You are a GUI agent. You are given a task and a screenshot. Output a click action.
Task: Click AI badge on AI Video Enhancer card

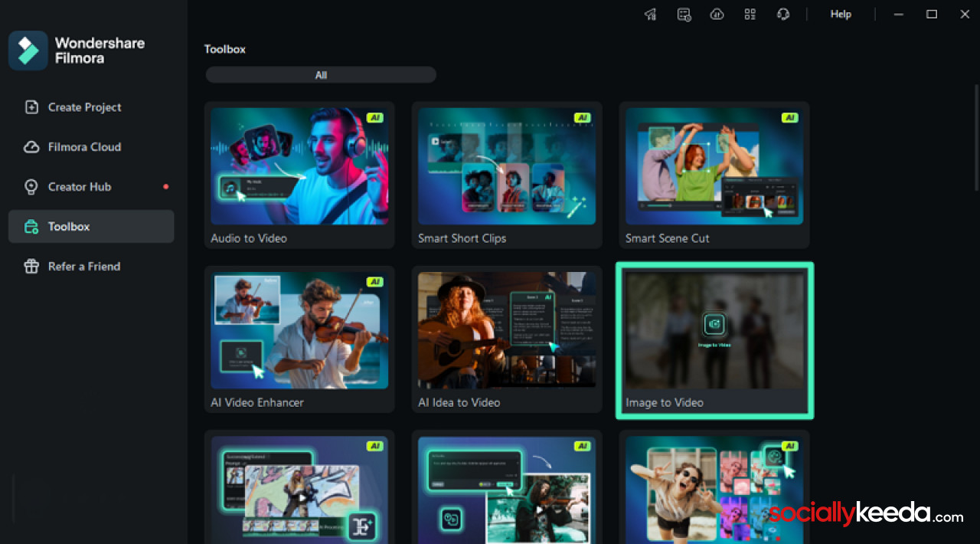pos(374,282)
